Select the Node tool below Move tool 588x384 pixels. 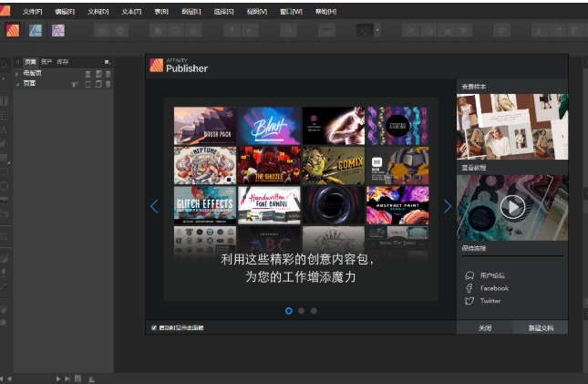(x=5, y=78)
